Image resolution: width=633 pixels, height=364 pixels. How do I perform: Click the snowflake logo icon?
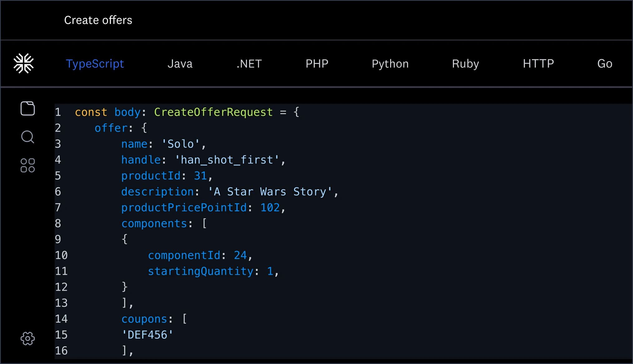(24, 63)
